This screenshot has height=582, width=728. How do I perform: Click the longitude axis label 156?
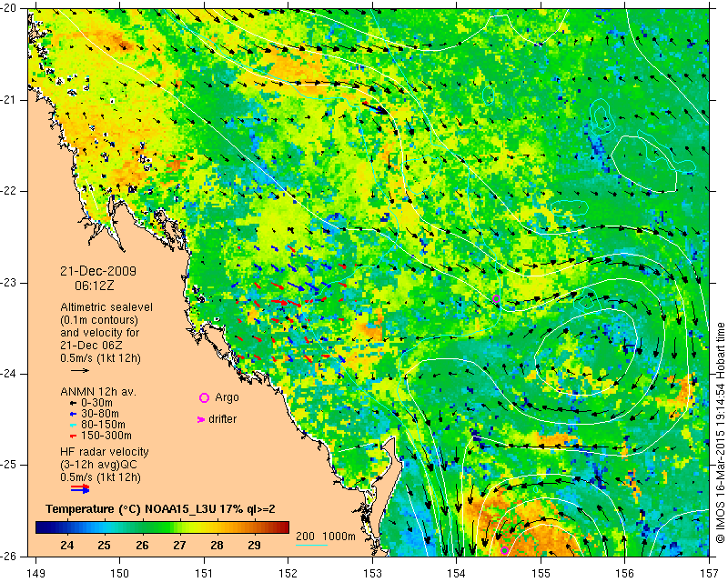[625, 573]
